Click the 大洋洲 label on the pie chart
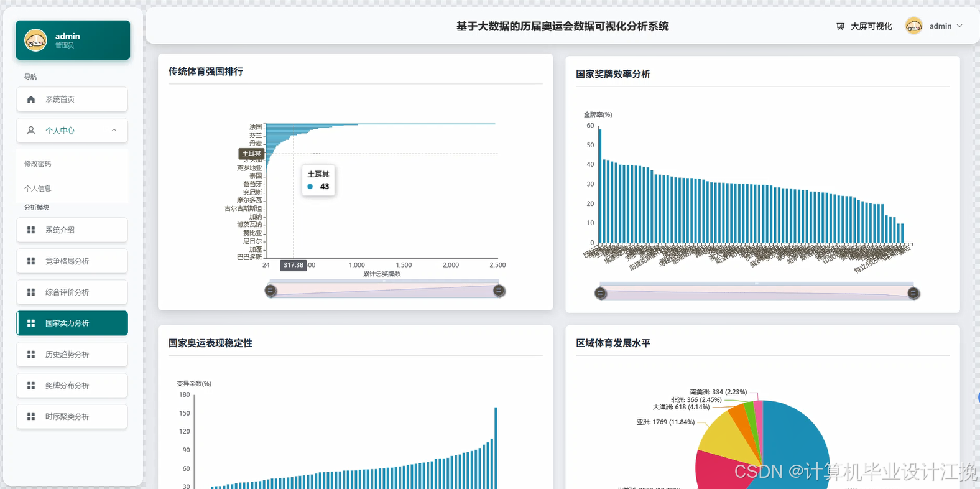The height and width of the screenshot is (489, 980). coord(681,407)
